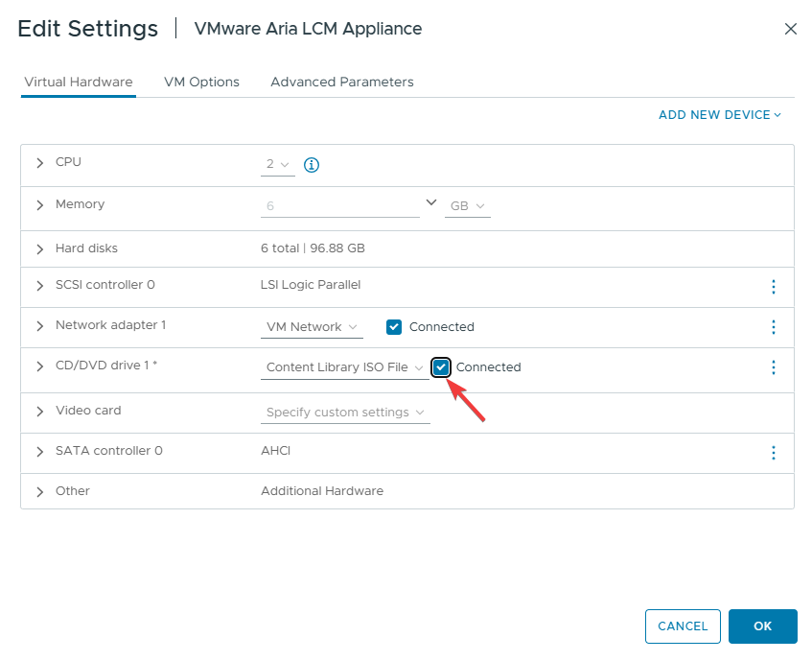Open CPU information tooltip icon

click(x=312, y=165)
